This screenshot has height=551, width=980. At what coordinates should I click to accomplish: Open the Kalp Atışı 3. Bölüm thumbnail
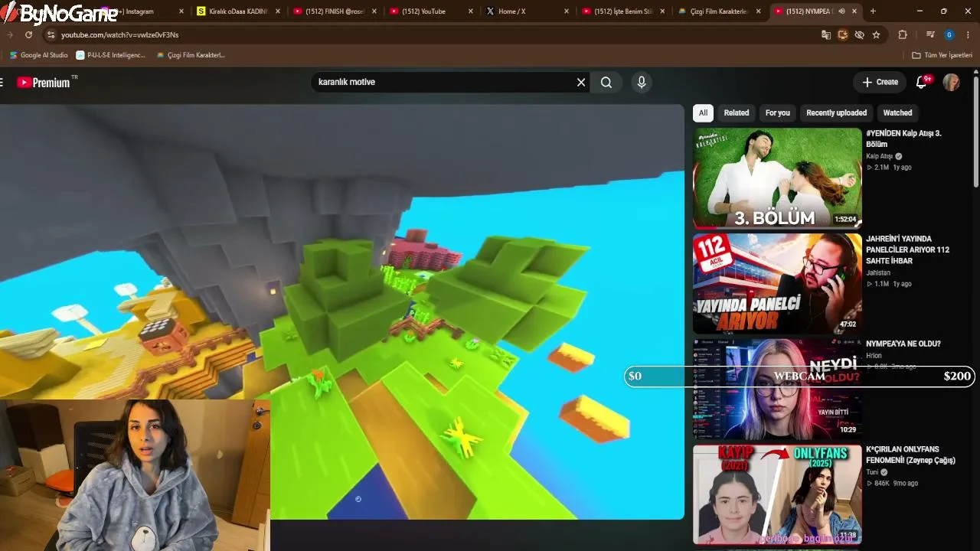777,178
